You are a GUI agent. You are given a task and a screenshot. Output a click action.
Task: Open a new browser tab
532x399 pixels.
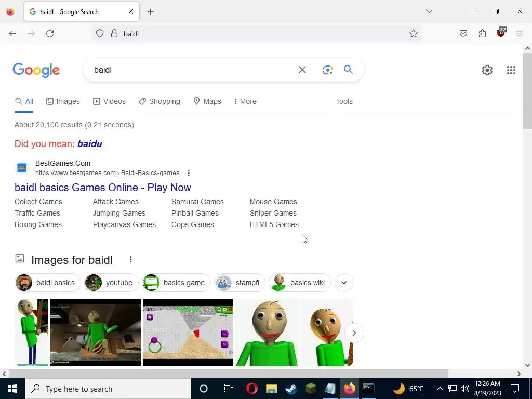pos(151,12)
